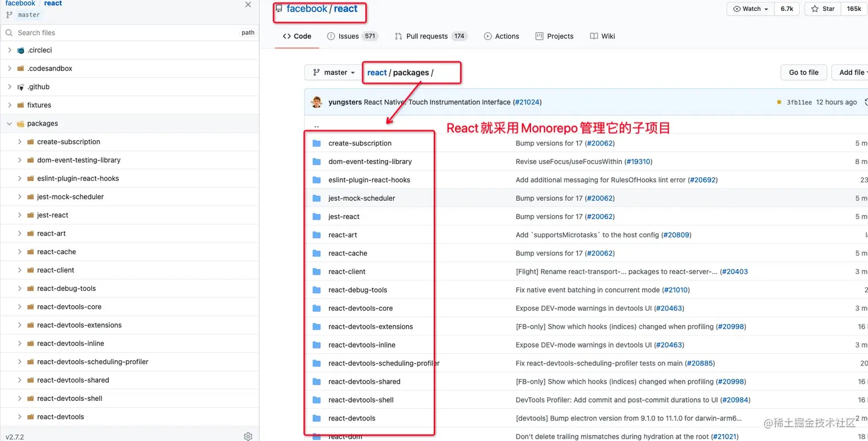Viewport: 868px width, 441px height.
Task: Open commit hash 3fb11ee
Action: tap(799, 102)
